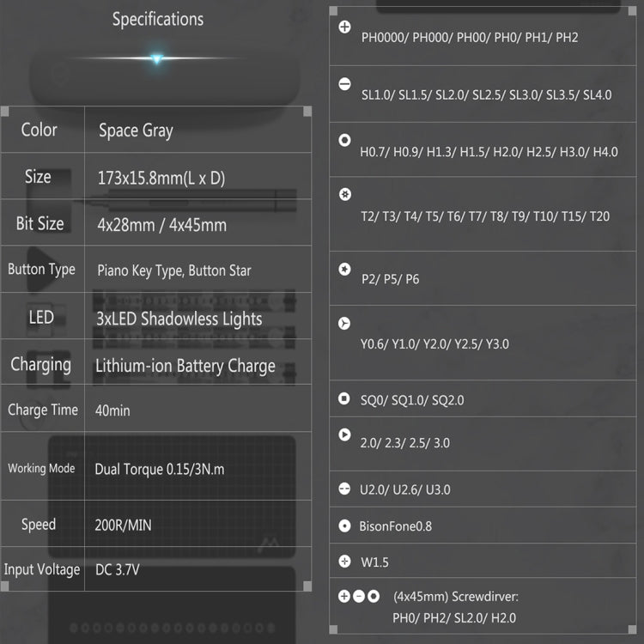
Task: Select the square SQ bit icon
Action: point(344,398)
